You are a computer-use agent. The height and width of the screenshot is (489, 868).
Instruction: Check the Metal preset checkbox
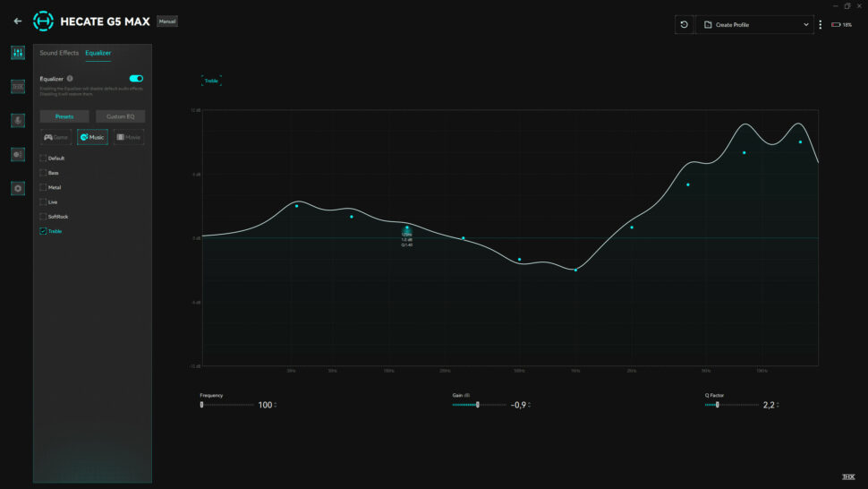pyautogui.click(x=43, y=187)
